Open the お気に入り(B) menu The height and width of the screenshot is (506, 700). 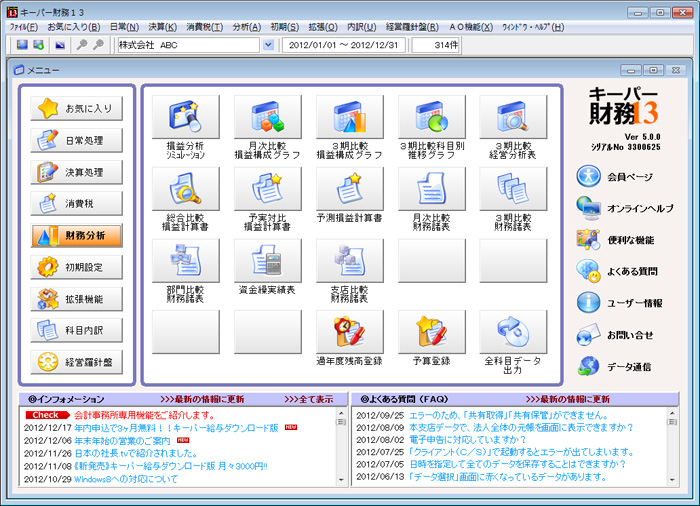coord(74,27)
